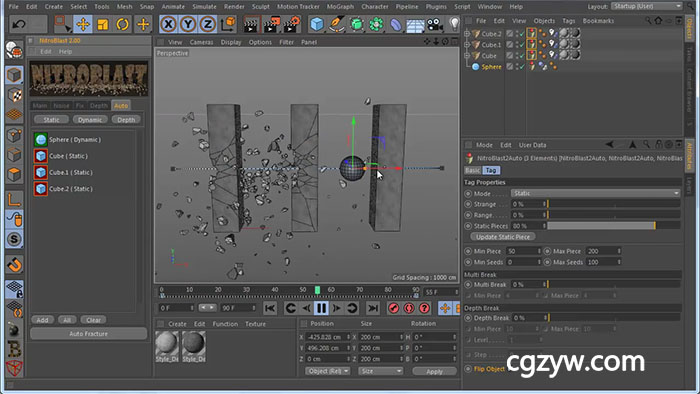This screenshot has width=700, height=394.
Task: Click the record keyframe button
Action: (x=393, y=308)
